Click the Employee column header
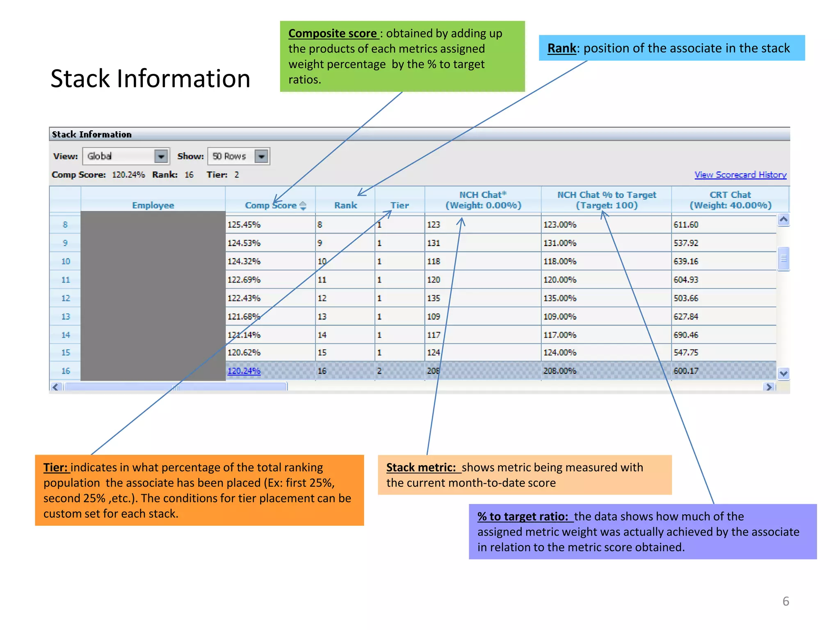This screenshot has width=840, height=630. coord(153,205)
